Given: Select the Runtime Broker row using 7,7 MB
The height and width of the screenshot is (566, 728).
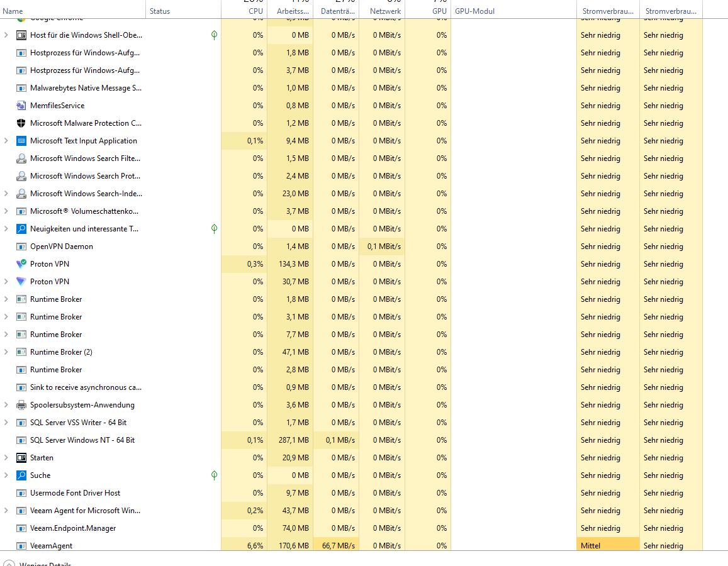Looking at the screenshot, I should coord(351,335).
